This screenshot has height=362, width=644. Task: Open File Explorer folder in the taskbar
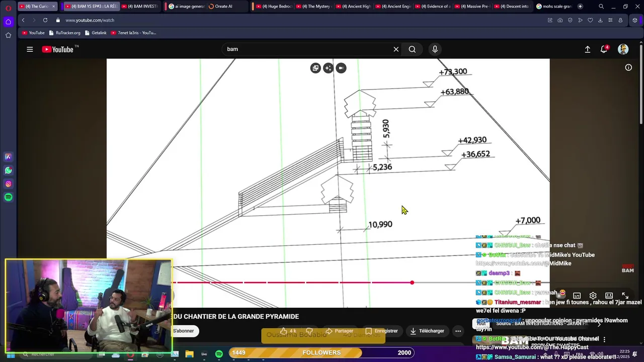pos(189,354)
